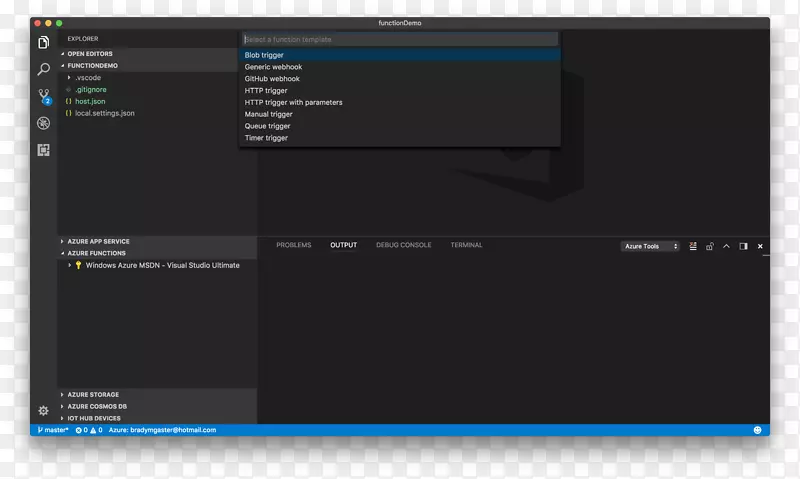Click the subscription key icon

coord(78,265)
